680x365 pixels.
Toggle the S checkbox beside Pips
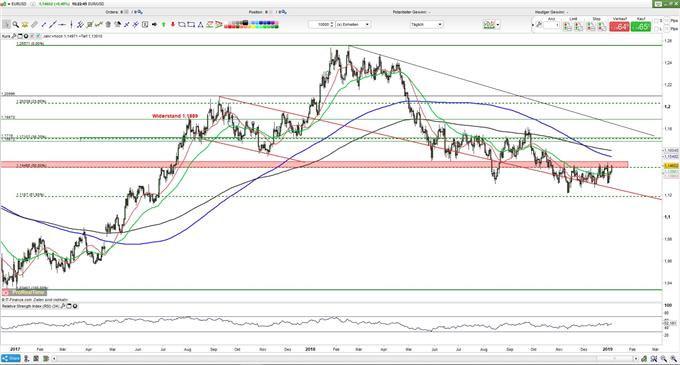[656, 20]
